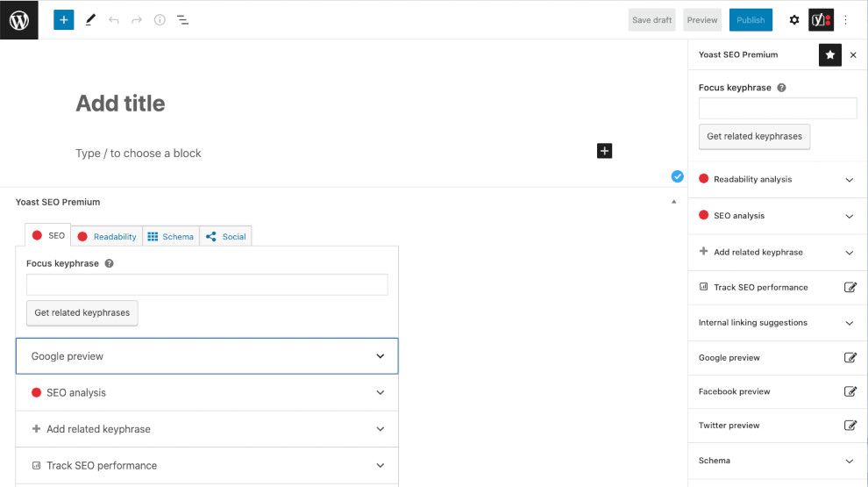This screenshot has height=487, width=868.
Task: Open sidebar Google preview edit icon
Action: pyautogui.click(x=850, y=357)
